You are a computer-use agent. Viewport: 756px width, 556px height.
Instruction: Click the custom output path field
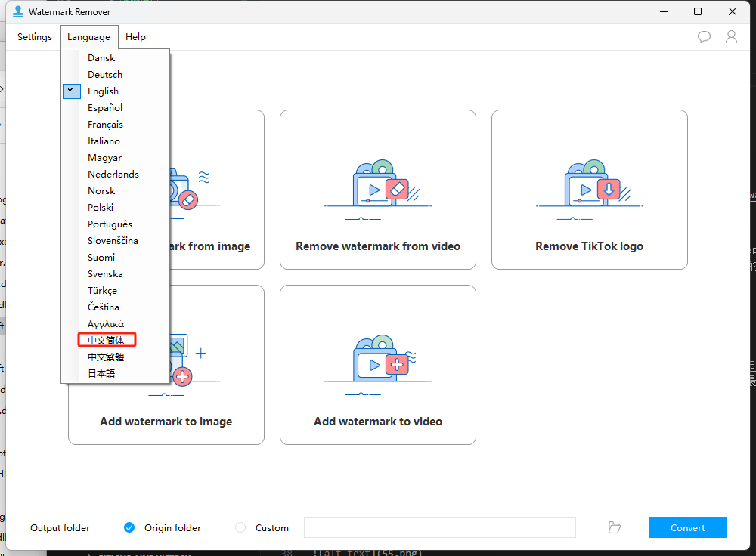(440, 527)
